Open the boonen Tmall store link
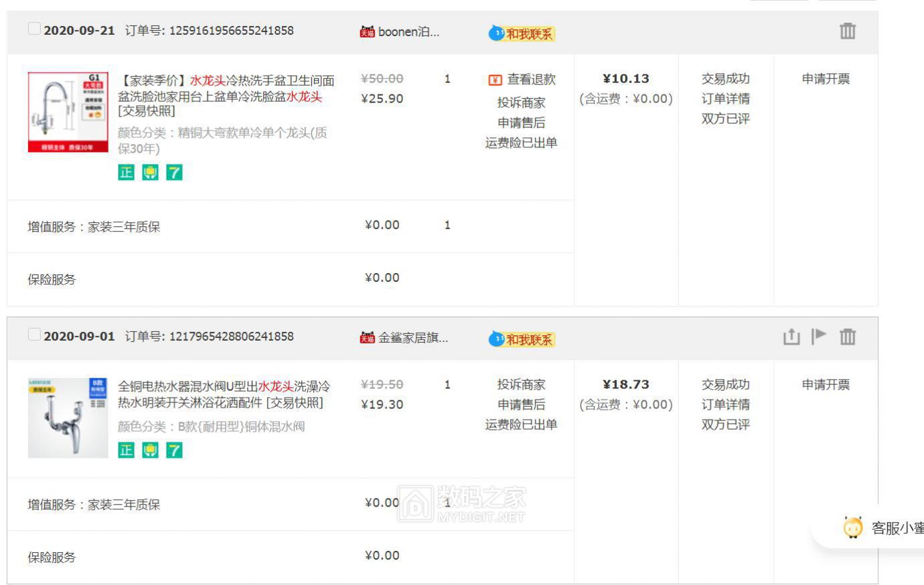This screenshot has width=924, height=585. click(x=408, y=31)
